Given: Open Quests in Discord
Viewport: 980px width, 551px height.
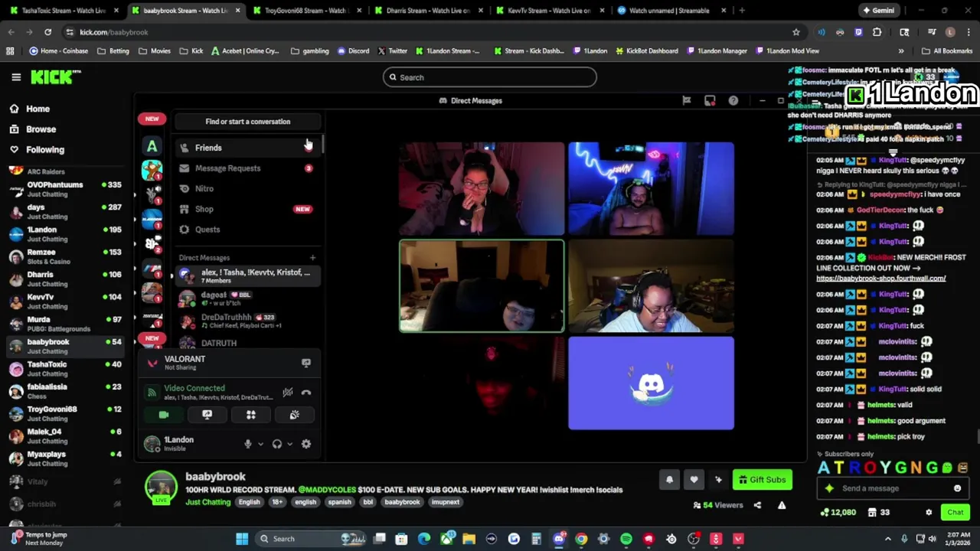Looking at the screenshot, I should [x=247, y=230].
